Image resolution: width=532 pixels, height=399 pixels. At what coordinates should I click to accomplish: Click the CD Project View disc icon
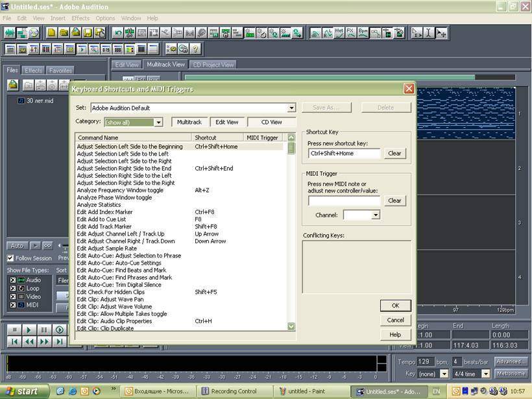pos(34,32)
